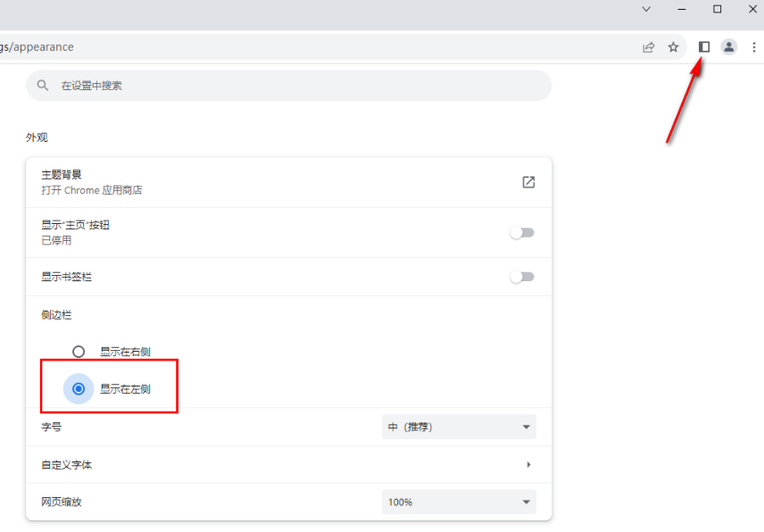The image size is (764, 532).
Task: Select the 显示在左侧 radio button
Action: [79, 389]
